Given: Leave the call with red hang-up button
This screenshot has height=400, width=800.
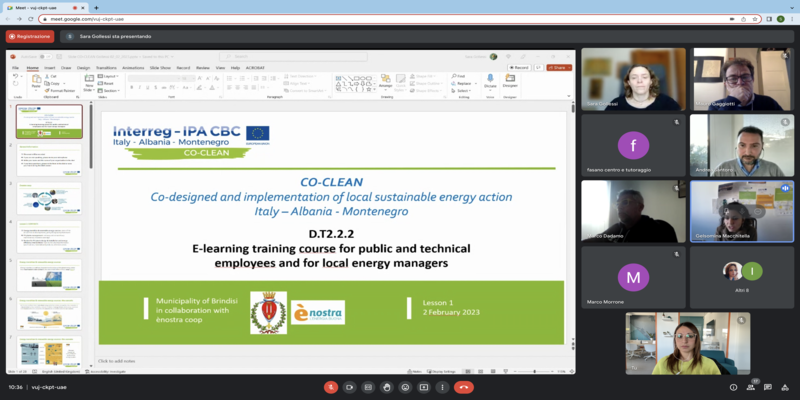Looking at the screenshot, I should coord(464,387).
